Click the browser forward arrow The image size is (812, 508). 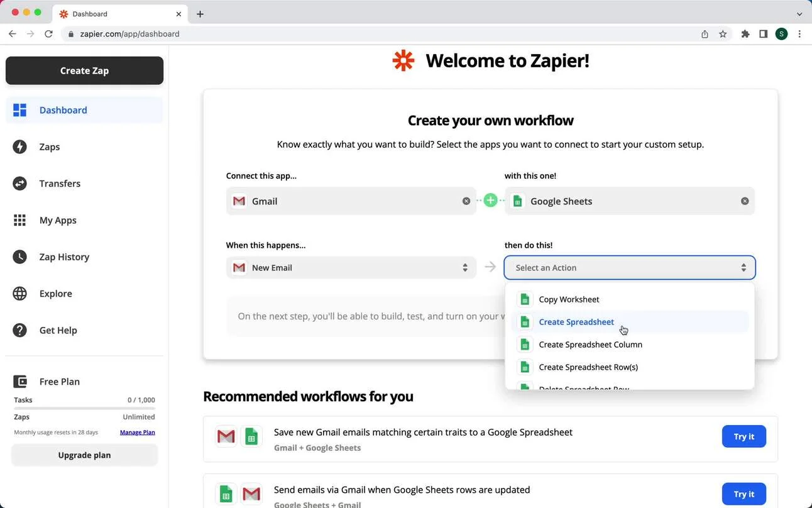[30, 34]
